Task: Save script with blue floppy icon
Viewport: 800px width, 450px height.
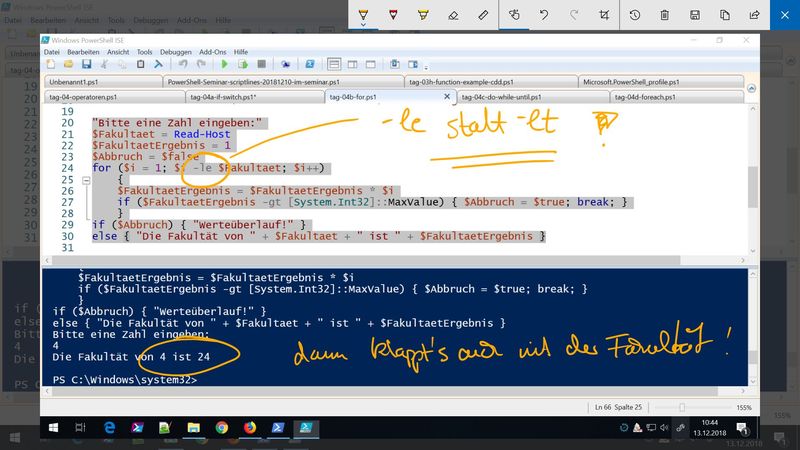Action: pos(86,64)
